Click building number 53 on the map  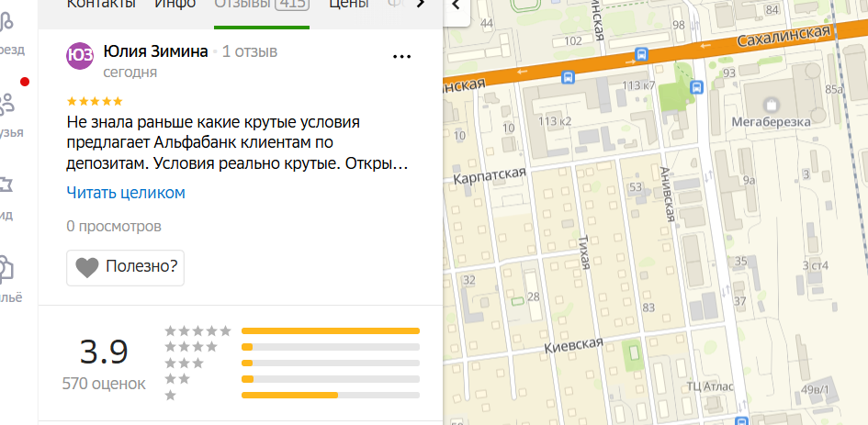(x=636, y=187)
